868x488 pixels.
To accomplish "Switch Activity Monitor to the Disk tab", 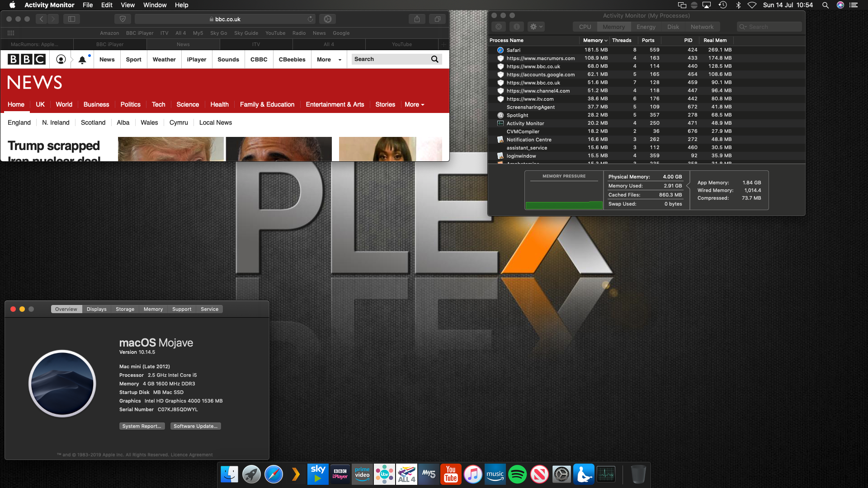I will click(673, 27).
